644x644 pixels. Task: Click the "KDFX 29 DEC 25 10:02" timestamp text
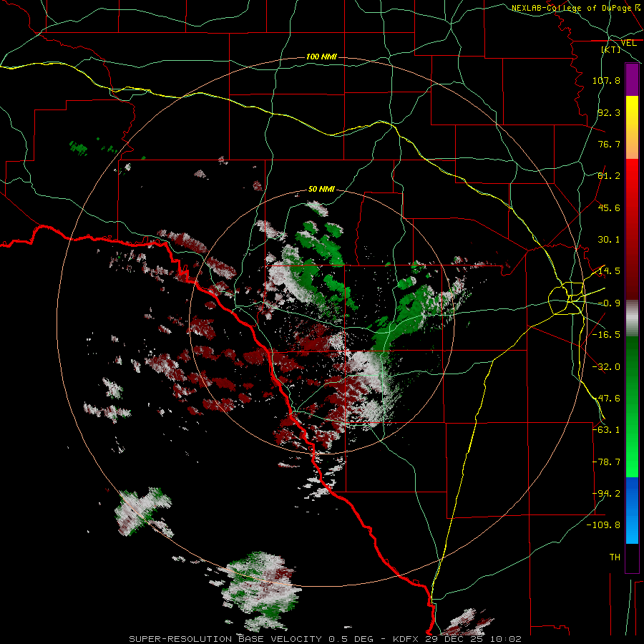tap(457, 639)
